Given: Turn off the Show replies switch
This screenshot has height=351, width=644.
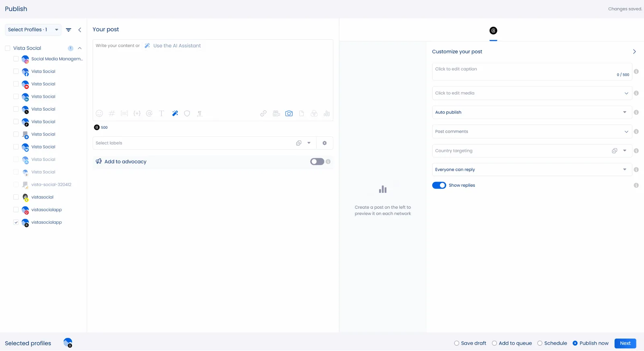Looking at the screenshot, I should tap(439, 185).
